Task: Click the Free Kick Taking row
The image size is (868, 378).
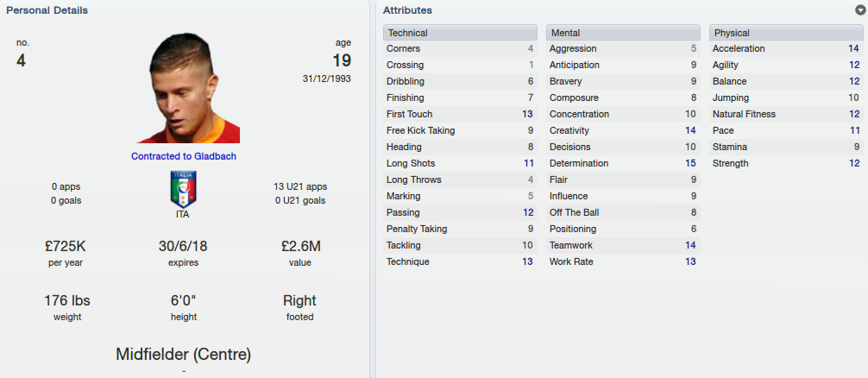Action: click(460, 130)
